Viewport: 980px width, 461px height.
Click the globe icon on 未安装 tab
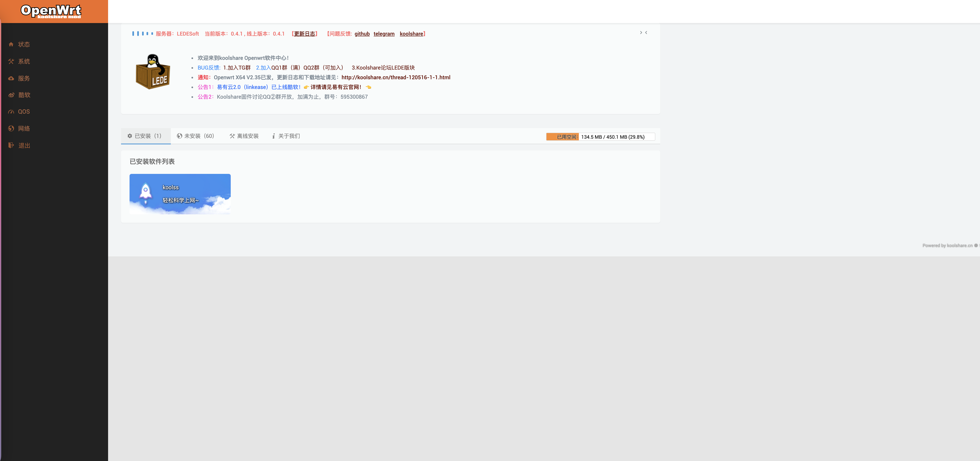click(x=180, y=136)
